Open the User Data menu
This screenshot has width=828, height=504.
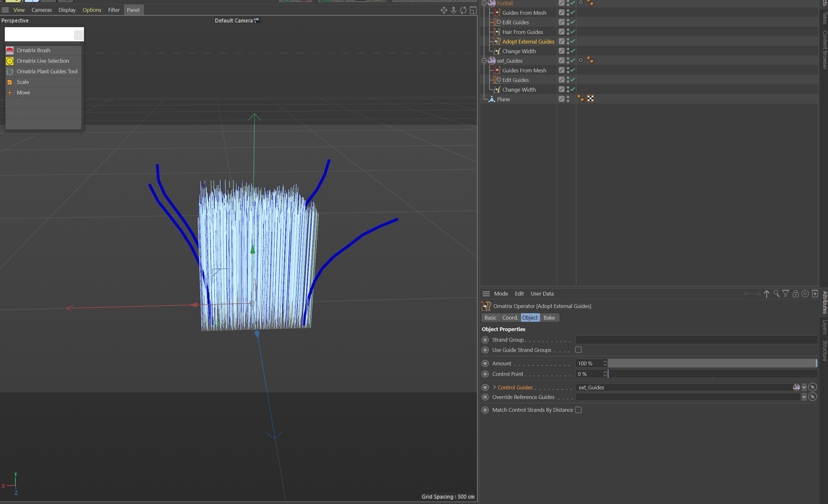coord(542,294)
